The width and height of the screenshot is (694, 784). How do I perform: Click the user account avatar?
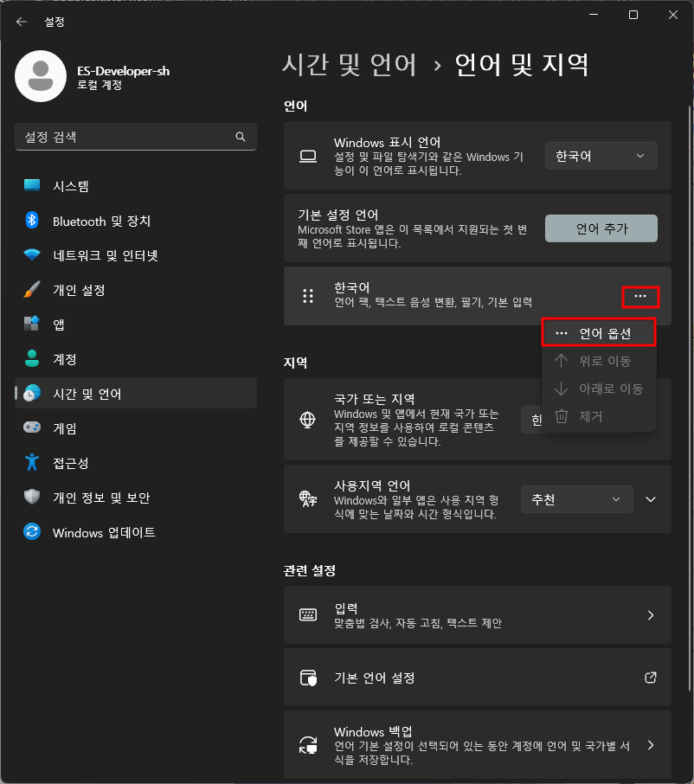41,76
